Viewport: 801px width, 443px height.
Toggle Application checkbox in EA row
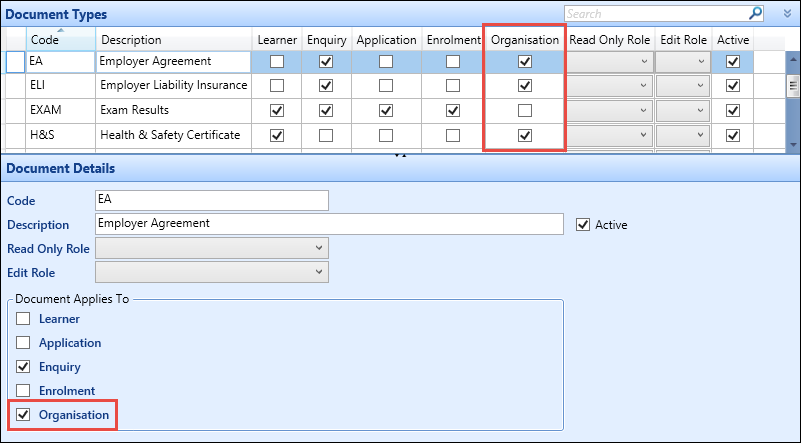386,62
